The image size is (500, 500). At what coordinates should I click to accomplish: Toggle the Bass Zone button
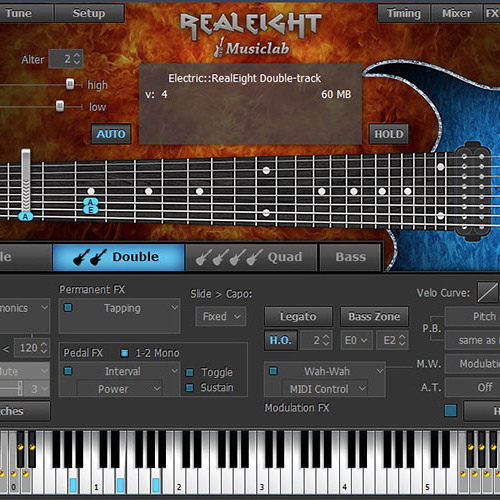click(374, 316)
